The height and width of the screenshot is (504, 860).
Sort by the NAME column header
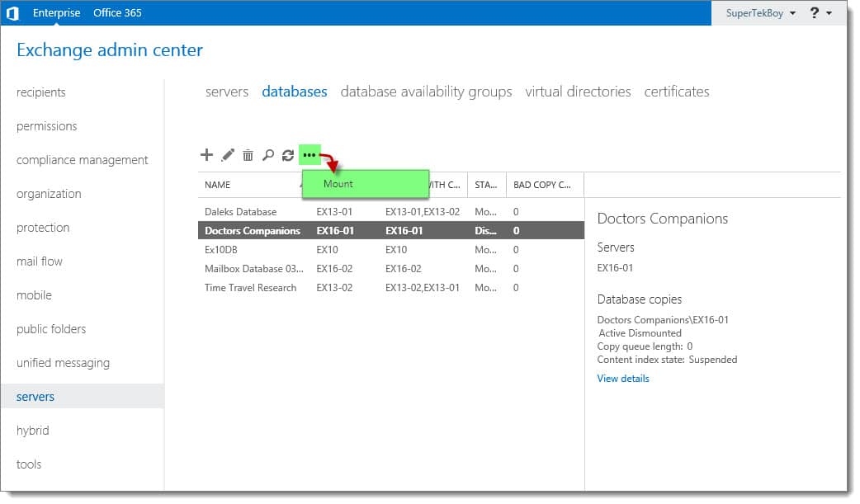[217, 184]
